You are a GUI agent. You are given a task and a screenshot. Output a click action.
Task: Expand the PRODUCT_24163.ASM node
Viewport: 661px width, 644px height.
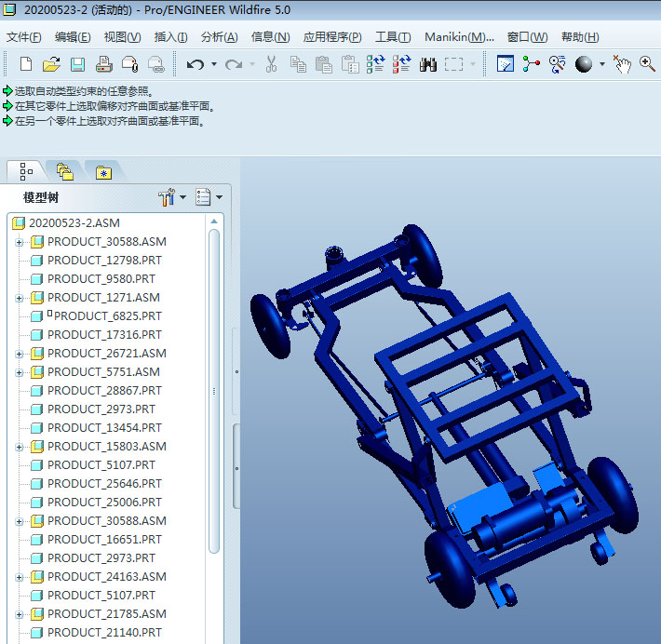tap(19, 577)
